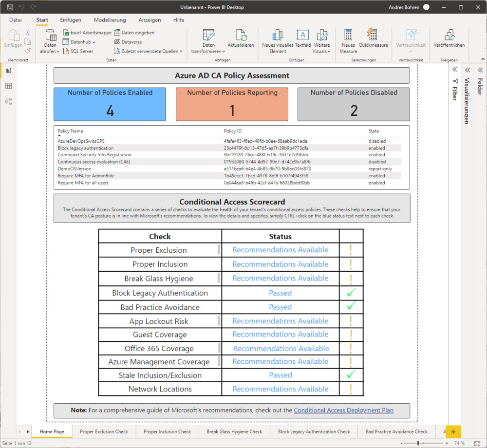Expand the Felder pane

point(480,70)
